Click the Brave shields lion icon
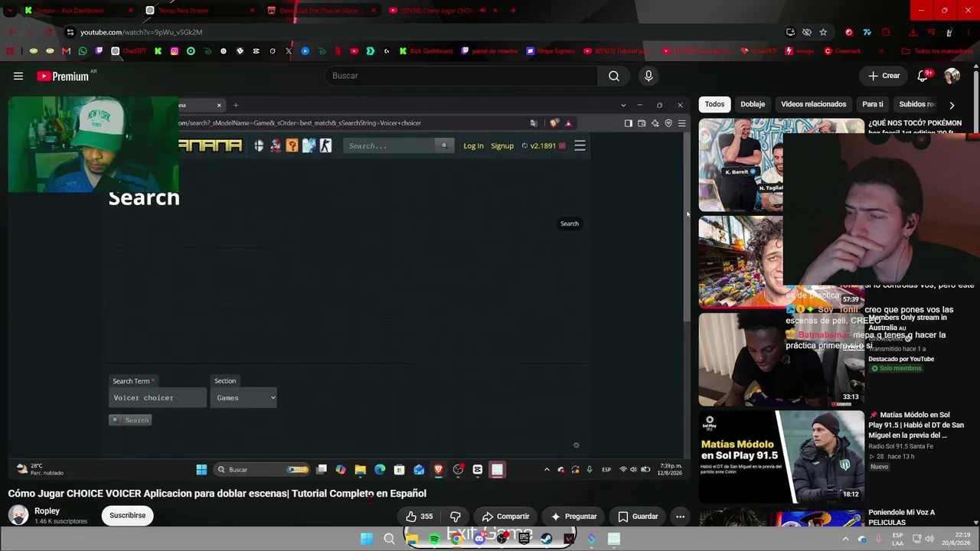The image size is (980, 551). [x=555, y=123]
